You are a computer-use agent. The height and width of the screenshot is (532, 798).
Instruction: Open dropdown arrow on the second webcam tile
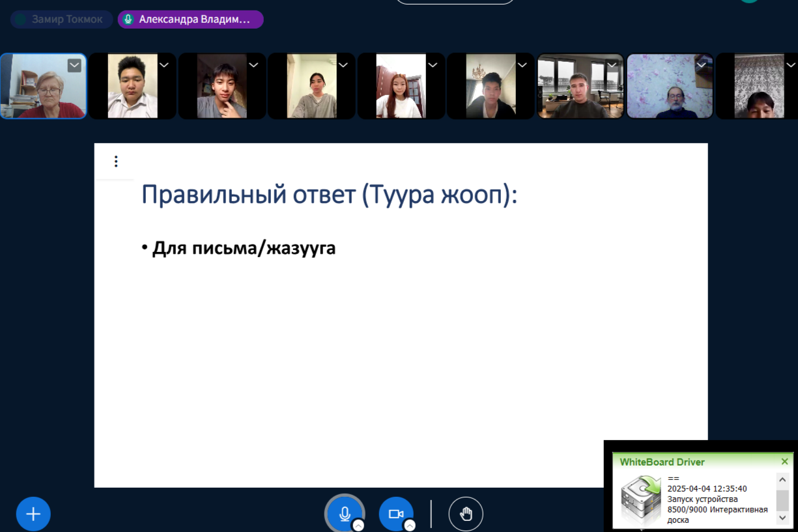164,65
